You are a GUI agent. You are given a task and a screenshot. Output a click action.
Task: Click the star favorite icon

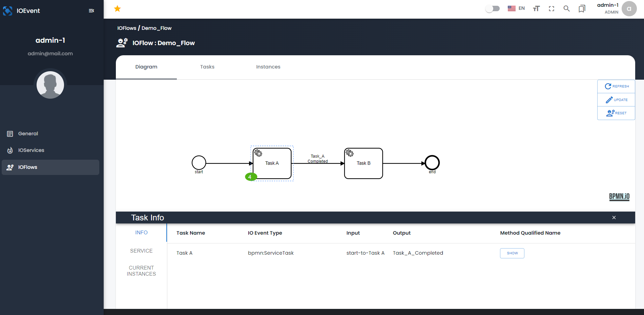click(117, 8)
